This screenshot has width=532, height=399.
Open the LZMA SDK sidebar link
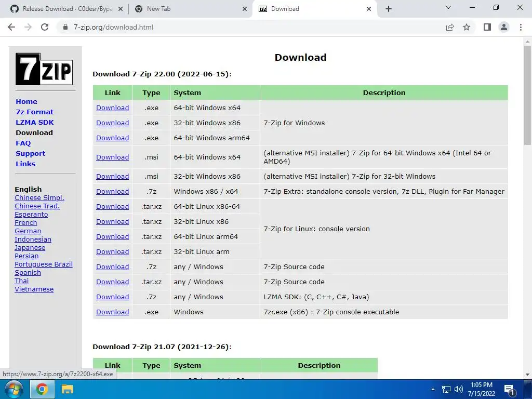pyautogui.click(x=35, y=122)
